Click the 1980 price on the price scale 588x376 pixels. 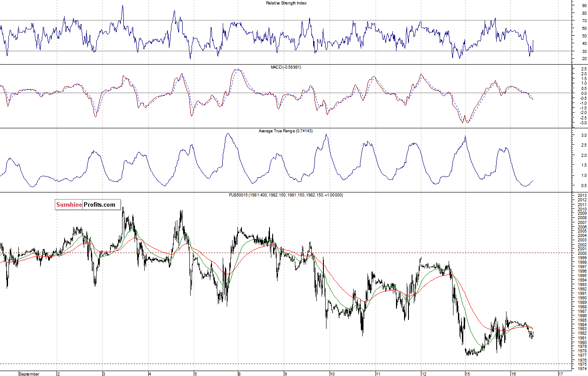pyautogui.click(x=582, y=342)
